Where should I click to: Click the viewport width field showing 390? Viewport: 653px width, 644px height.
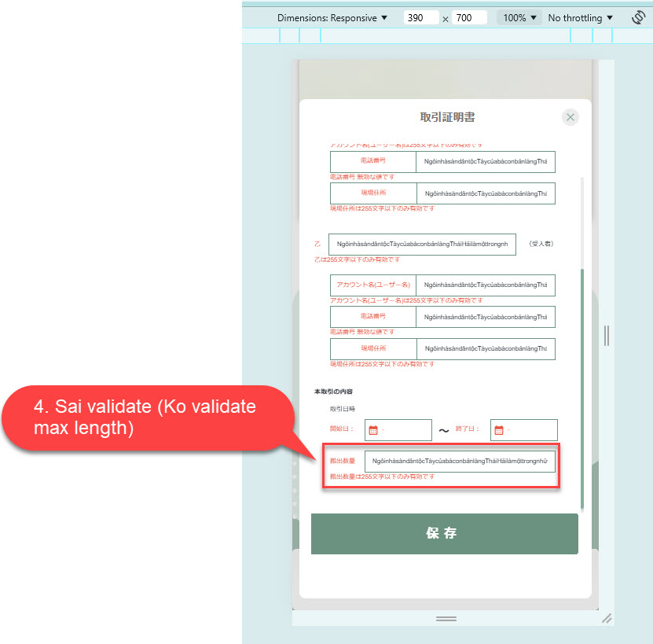click(421, 17)
